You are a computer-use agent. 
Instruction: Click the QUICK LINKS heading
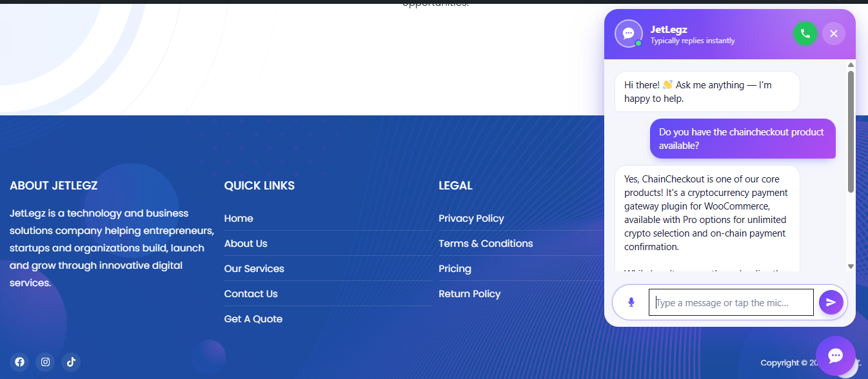259,186
